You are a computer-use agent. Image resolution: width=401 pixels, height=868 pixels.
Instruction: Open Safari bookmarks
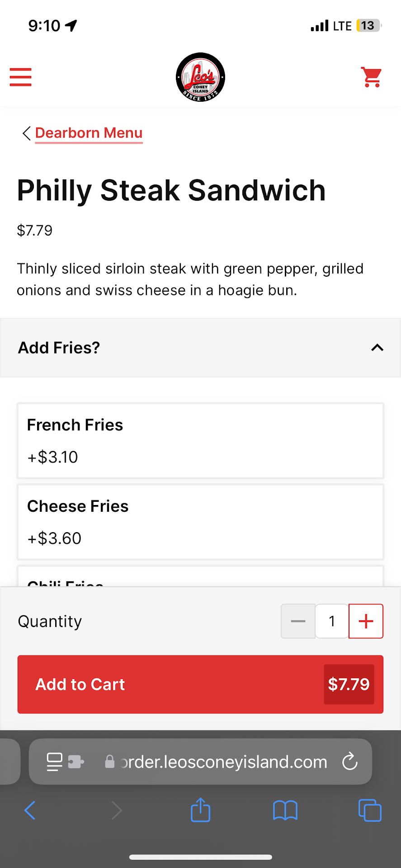pos(285,810)
